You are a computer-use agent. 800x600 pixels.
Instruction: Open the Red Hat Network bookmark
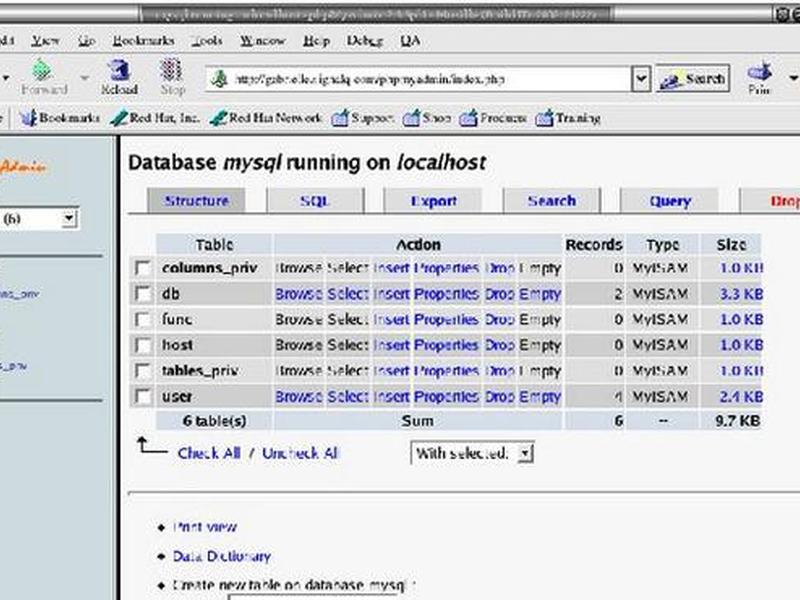pyautogui.click(x=266, y=118)
